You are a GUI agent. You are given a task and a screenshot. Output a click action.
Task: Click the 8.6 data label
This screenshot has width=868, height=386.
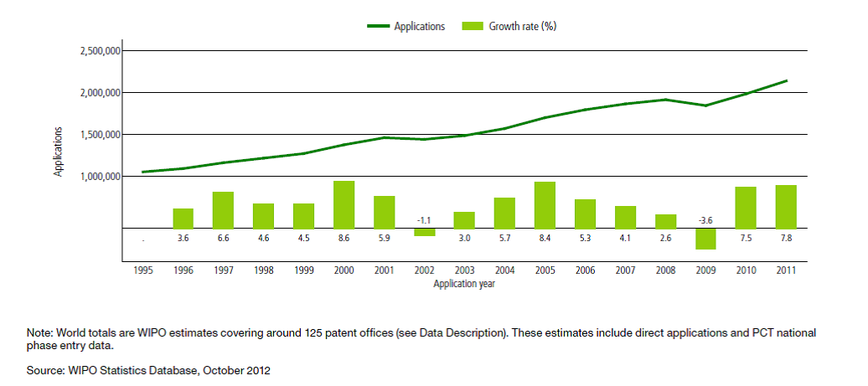[x=344, y=239]
